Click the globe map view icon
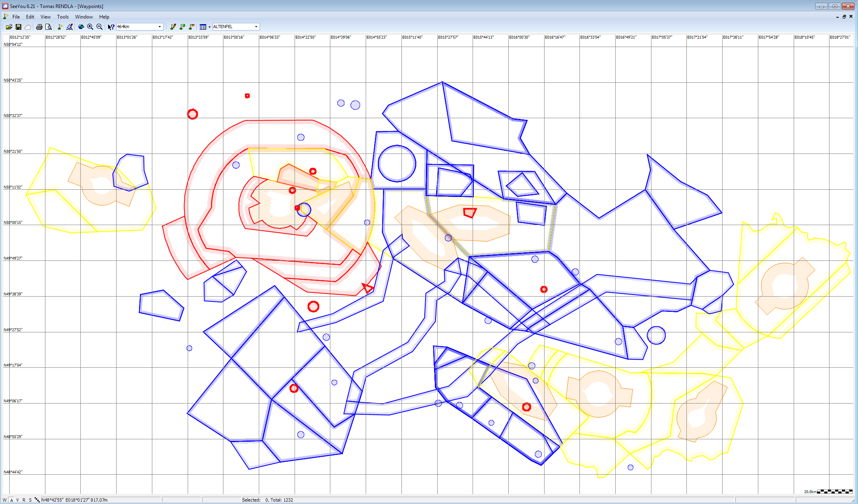Viewport: 858px width, 504px height. 81,27
